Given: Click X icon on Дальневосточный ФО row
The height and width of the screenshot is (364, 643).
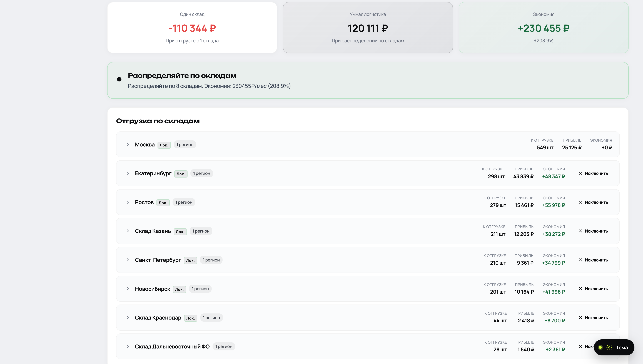Looking at the screenshot, I should pyautogui.click(x=580, y=346).
